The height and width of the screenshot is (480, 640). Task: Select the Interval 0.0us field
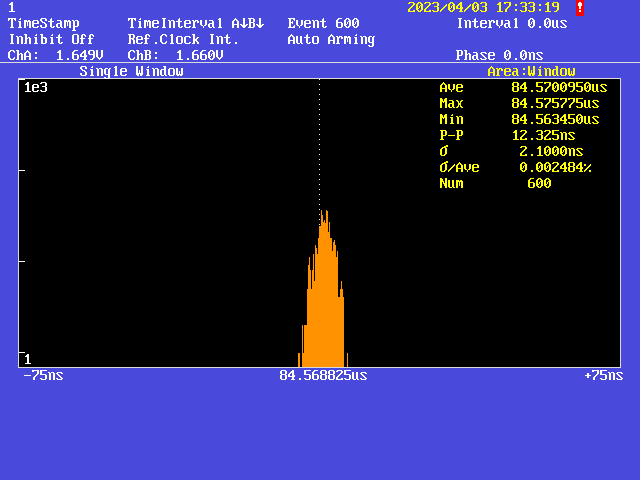point(511,23)
